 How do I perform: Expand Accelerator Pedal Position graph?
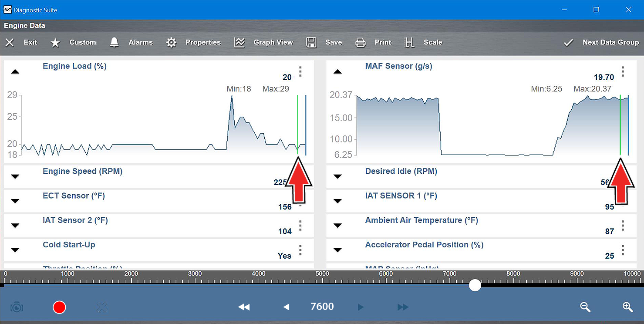click(337, 250)
